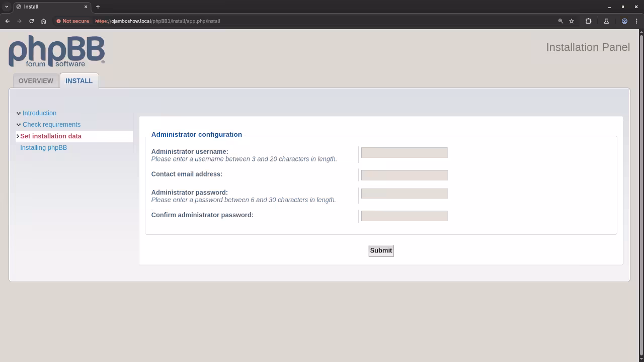Focus the Confirm administrator password field
The width and height of the screenshot is (644, 362).
(x=404, y=216)
